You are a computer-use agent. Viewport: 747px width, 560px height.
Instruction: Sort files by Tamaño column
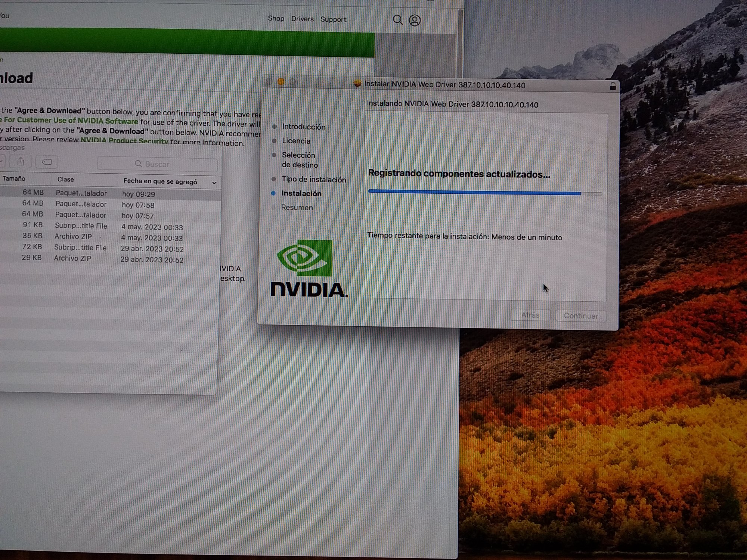coord(14,178)
